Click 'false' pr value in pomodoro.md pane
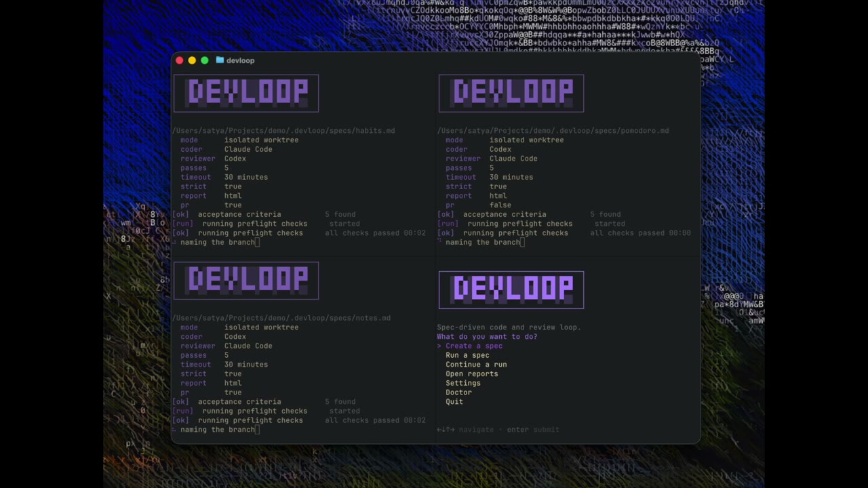 500,205
